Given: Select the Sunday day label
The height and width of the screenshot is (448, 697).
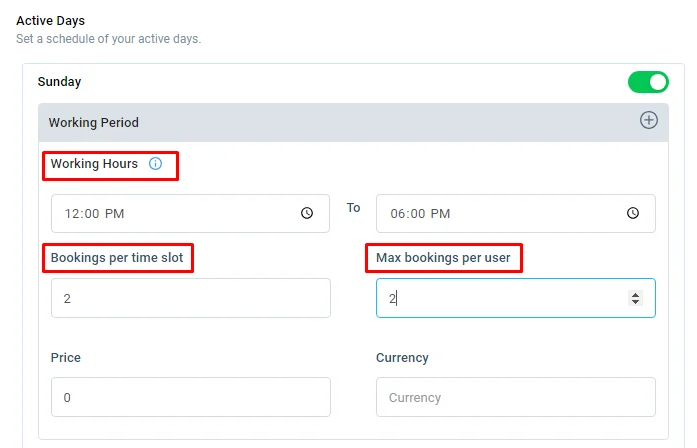Looking at the screenshot, I should 60,82.
